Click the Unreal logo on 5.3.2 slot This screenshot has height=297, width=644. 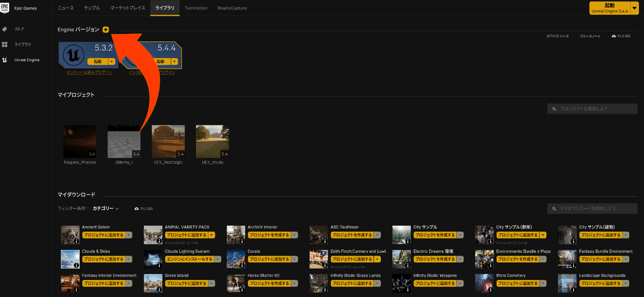(x=73, y=54)
